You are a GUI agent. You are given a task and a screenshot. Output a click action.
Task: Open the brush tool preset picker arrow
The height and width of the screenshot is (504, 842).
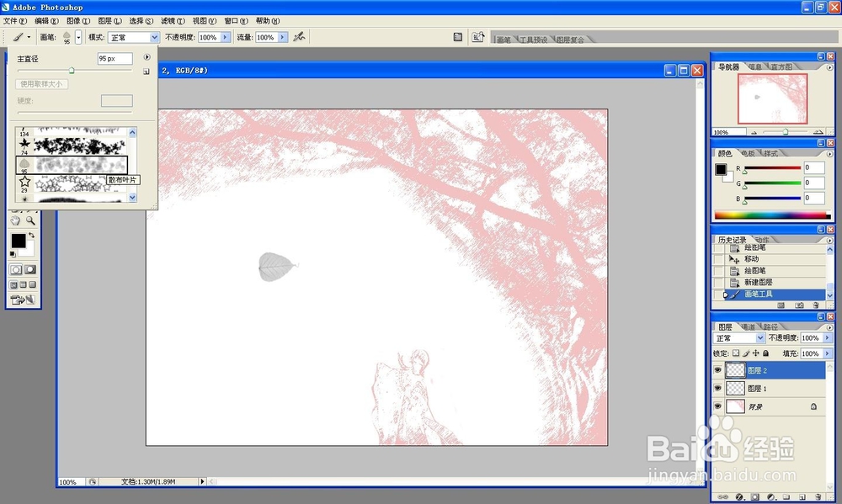[29, 37]
